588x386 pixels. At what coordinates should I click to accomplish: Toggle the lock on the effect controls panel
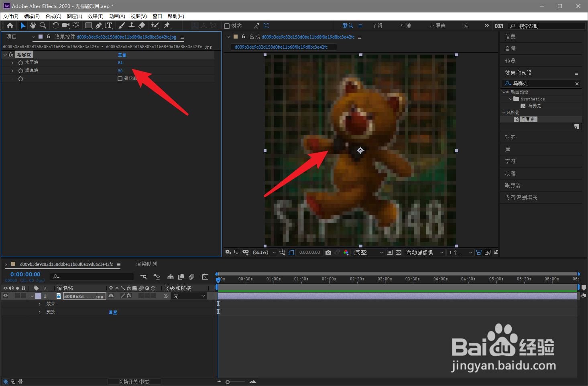49,37
